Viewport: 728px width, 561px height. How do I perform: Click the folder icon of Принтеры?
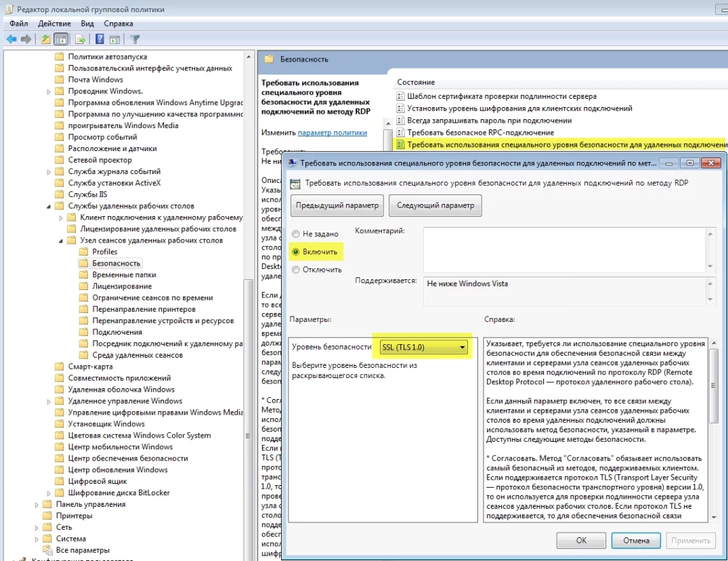47,516
